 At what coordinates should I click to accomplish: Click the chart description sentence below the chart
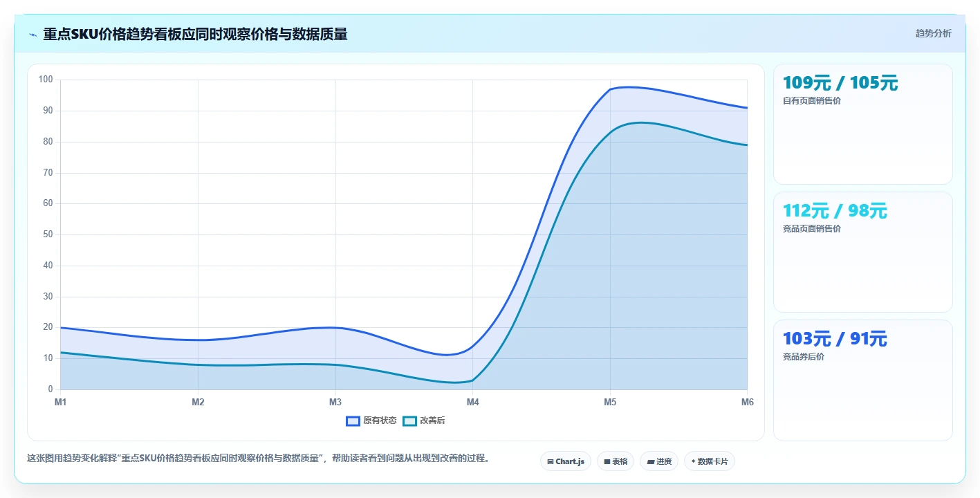(258, 458)
